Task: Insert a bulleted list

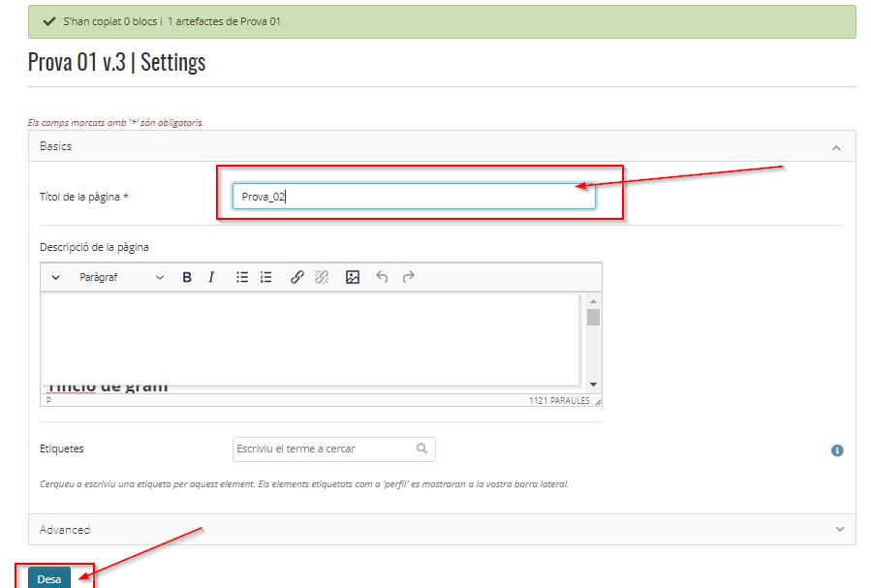Action: 242,277
